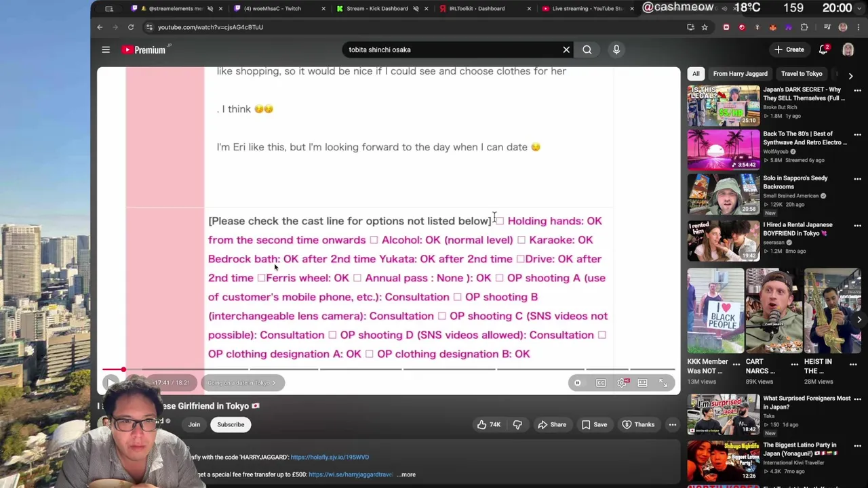868x488 pixels.
Task: Show next Shorts with the arrow
Action: pos(859,319)
